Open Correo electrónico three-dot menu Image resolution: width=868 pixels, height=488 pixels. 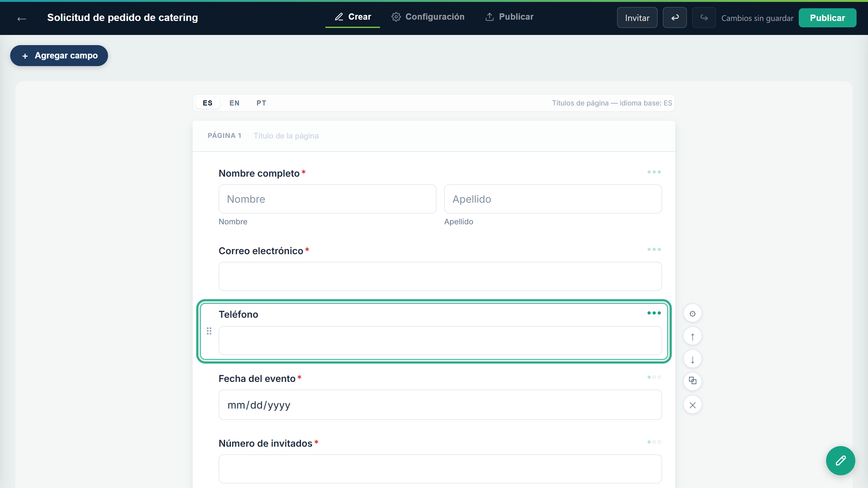654,249
